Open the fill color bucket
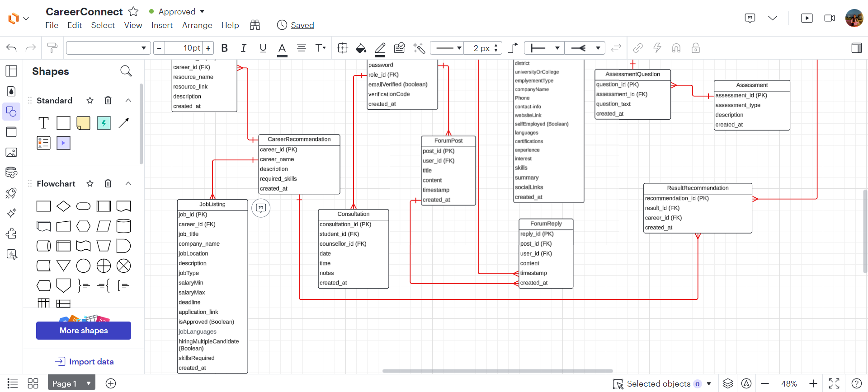The height and width of the screenshot is (392, 868). click(x=361, y=48)
